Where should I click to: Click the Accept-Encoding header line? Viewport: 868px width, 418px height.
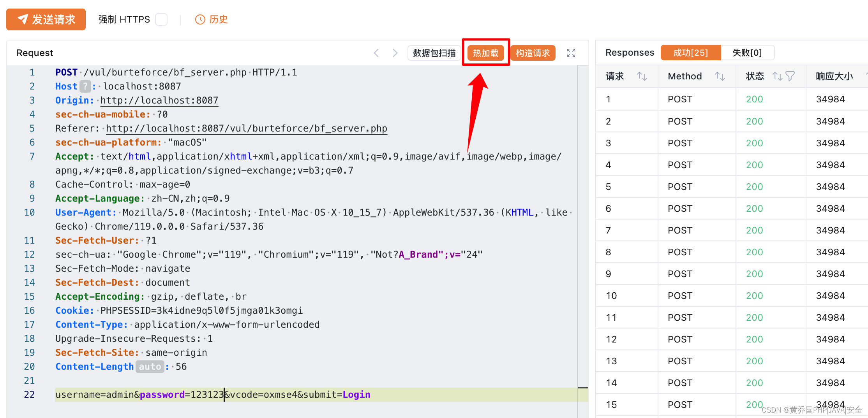point(151,297)
